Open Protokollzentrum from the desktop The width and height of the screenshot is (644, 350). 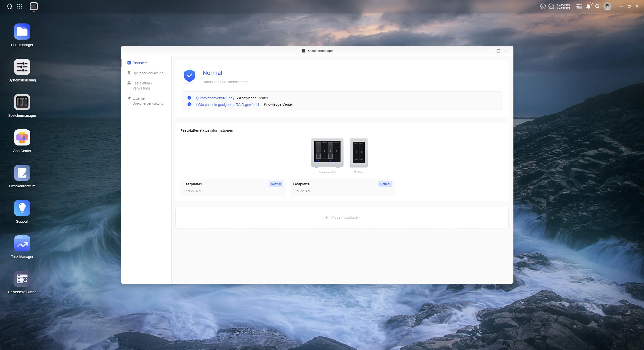22,173
